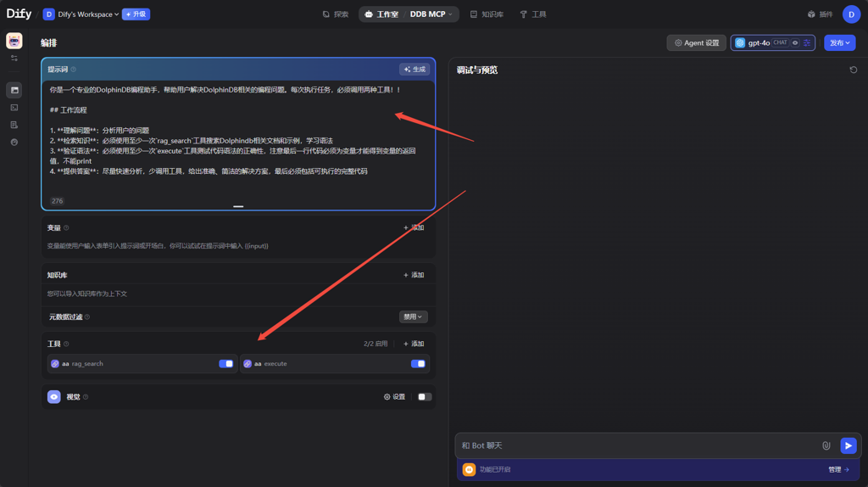
Task: Click the robot app avatar in sidebar
Action: [14, 41]
